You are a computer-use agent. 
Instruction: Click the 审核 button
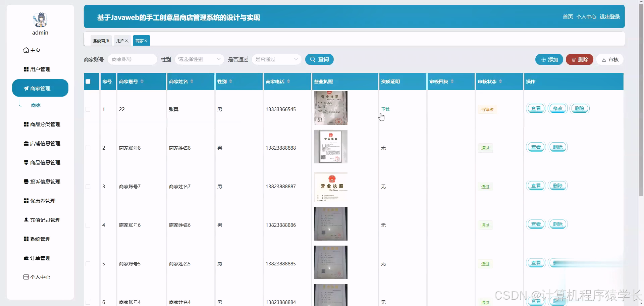click(609, 59)
